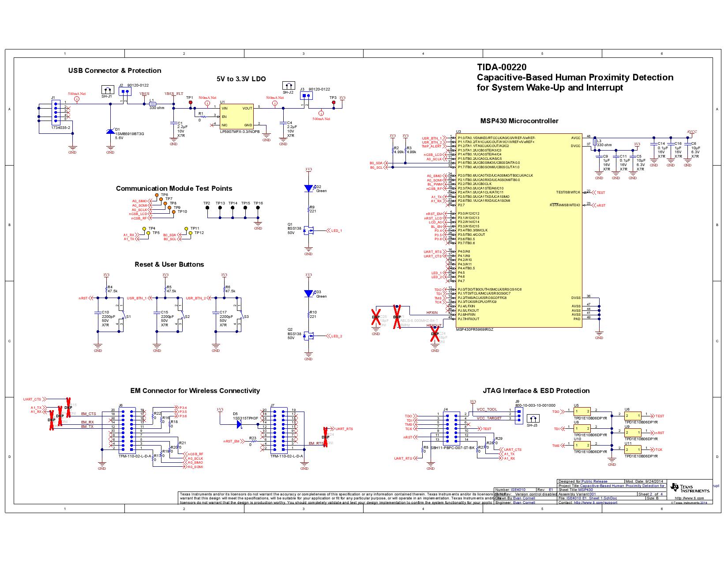Click the green LED D2 symbol
This screenshot has width=728, height=563.
[309, 188]
